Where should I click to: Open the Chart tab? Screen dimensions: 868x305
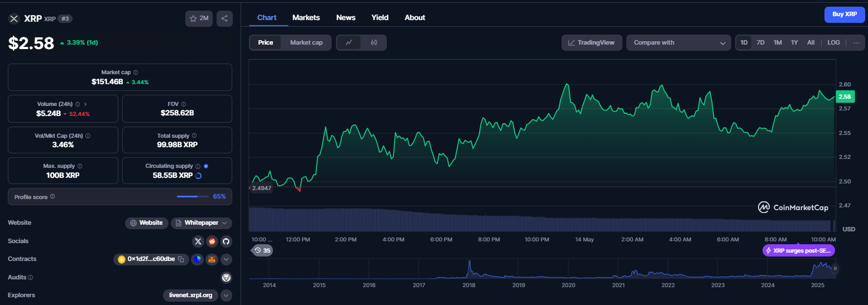[x=267, y=17]
